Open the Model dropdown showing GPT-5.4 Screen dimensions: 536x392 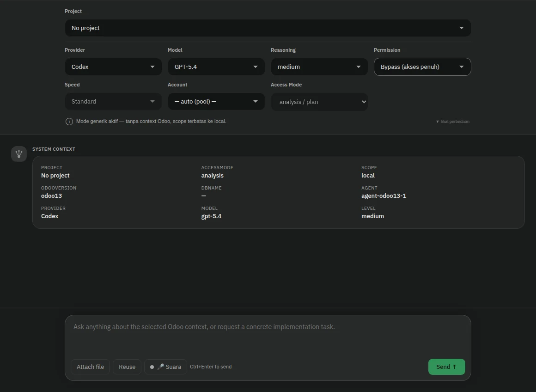tap(216, 67)
